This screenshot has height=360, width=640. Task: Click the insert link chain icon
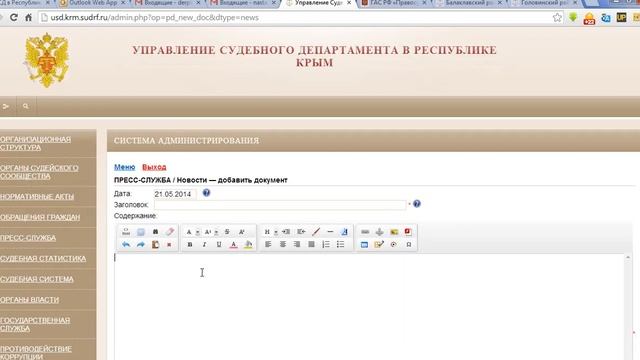pyautogui.click(x=365, y=232)
